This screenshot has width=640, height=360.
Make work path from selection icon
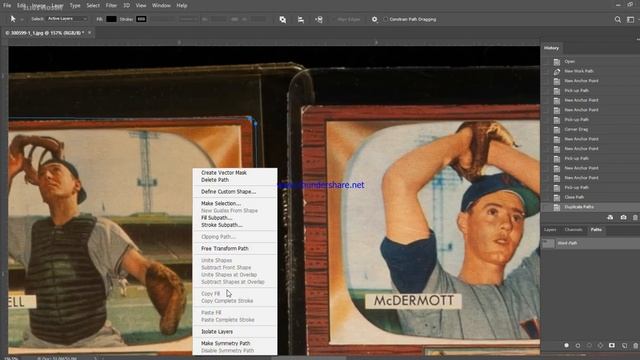pos(600,345)
